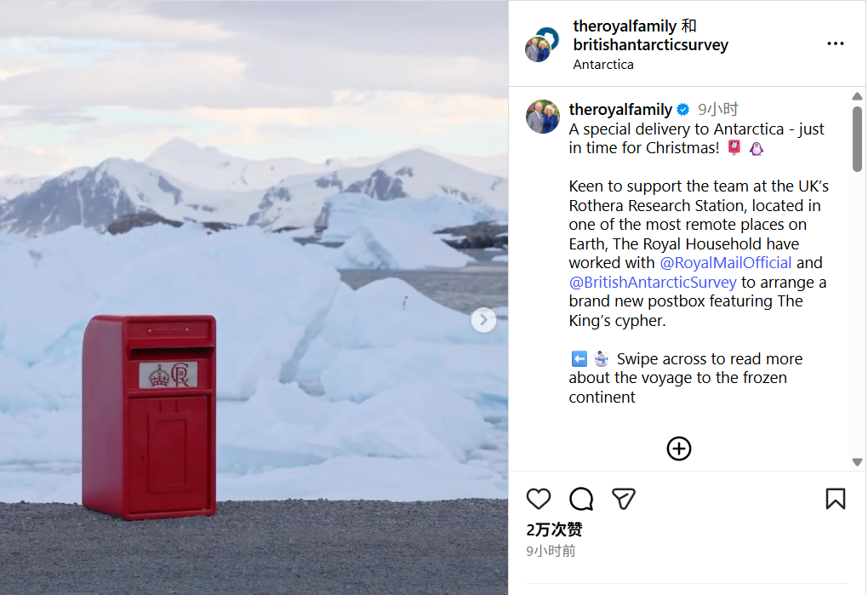Click scrollbar down arrow in caption panel
The image size is (868, 595).
click(857, 462)
